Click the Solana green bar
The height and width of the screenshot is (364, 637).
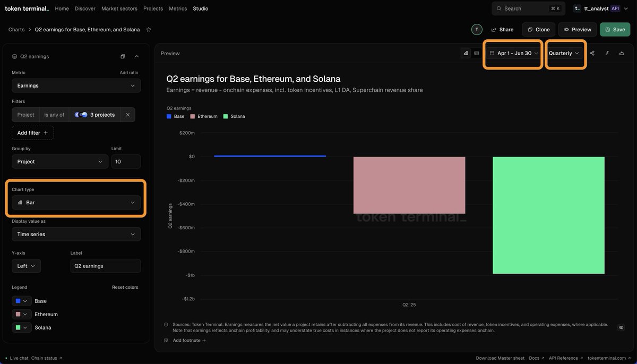pyautogui.click(x=548, y=215)
